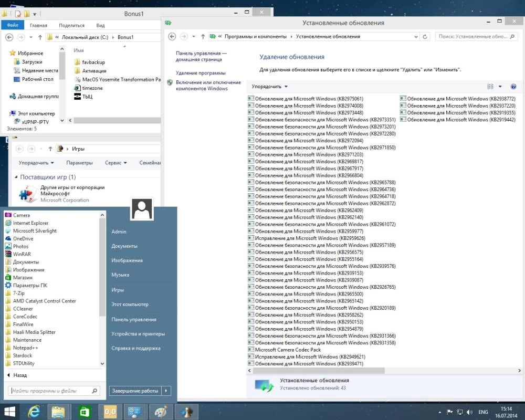Switch to Поделиться ribbon tab

click(x=71, y=25)
